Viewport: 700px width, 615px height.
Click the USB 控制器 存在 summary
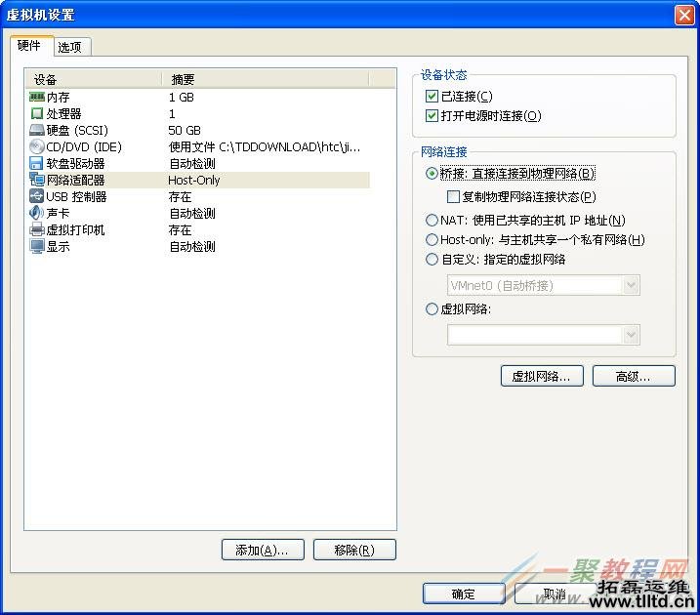181,196
